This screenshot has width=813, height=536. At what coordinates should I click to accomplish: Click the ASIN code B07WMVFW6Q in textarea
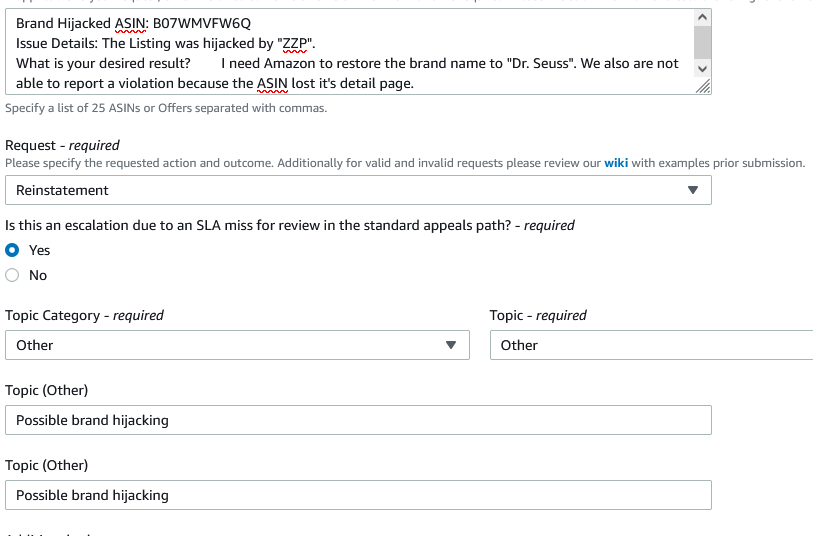pos(202,23)
